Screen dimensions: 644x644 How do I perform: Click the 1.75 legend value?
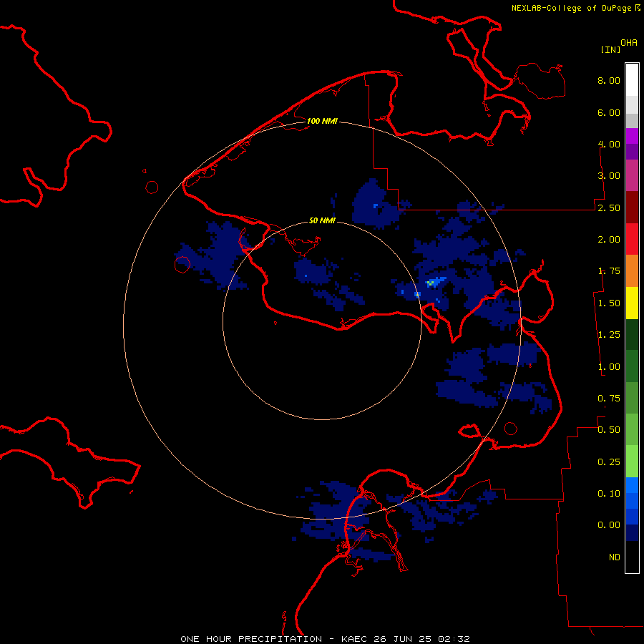tap(609, 271)
